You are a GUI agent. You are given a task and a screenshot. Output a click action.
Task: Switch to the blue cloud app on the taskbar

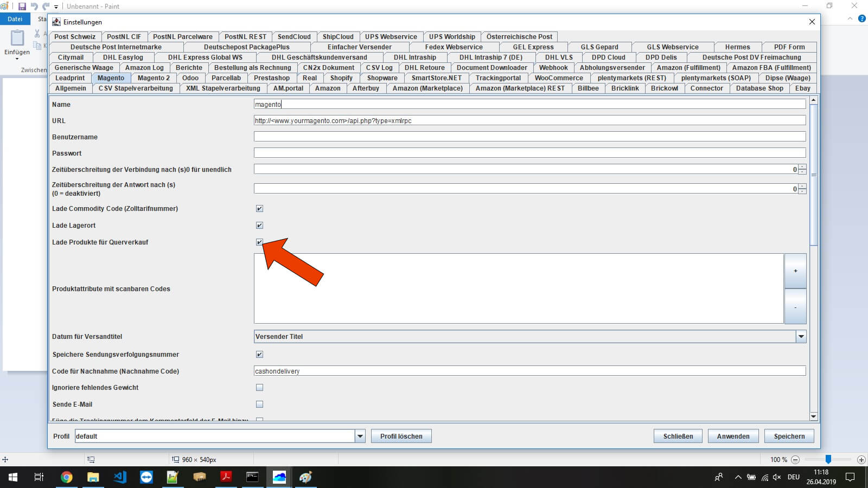click(x=279, y=477)
